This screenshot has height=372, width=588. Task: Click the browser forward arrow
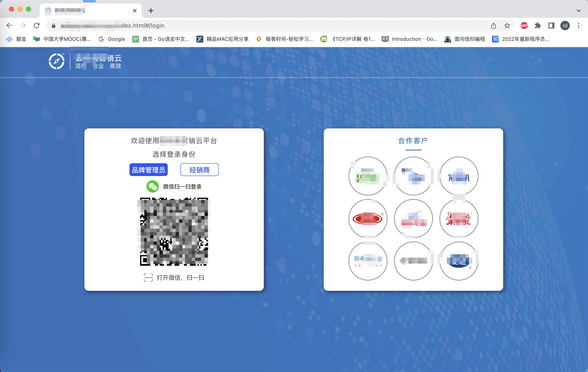(23, 26)
